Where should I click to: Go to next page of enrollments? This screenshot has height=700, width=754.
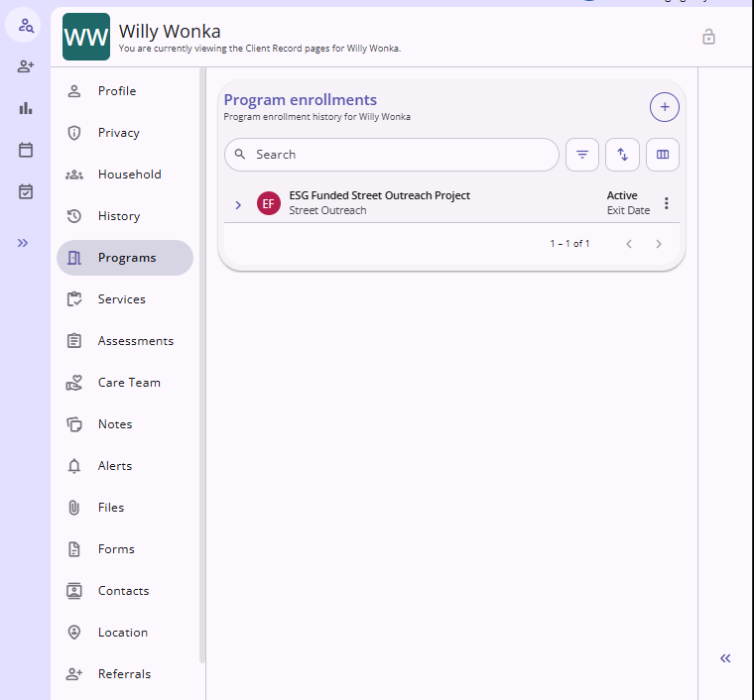click(659, 244)
